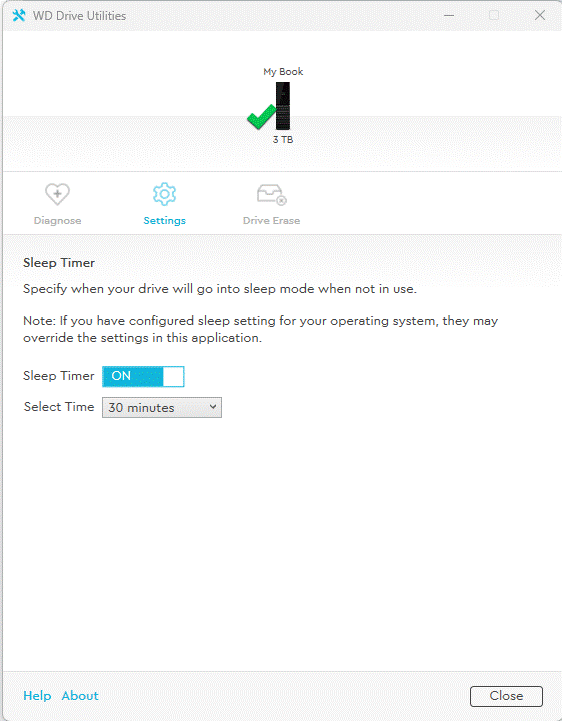This screenshot has height=721, width=562.
Task: Turn off the Sleep Timer ON switch
Action: pyautogui.click(x=143, y=377)
